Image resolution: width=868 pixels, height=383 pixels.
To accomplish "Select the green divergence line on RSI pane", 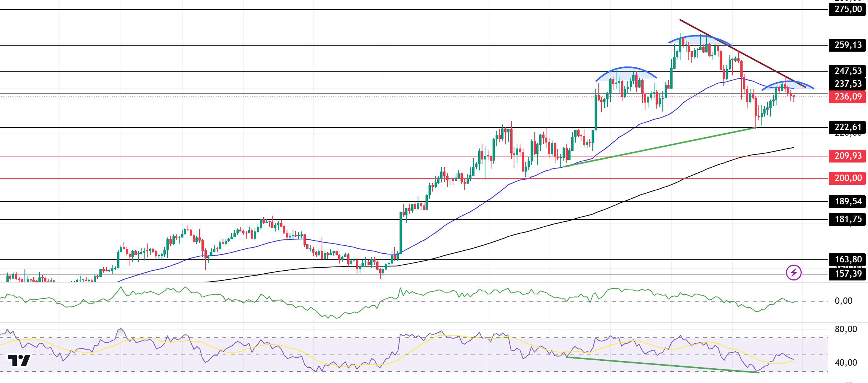I will coord(663,365).
